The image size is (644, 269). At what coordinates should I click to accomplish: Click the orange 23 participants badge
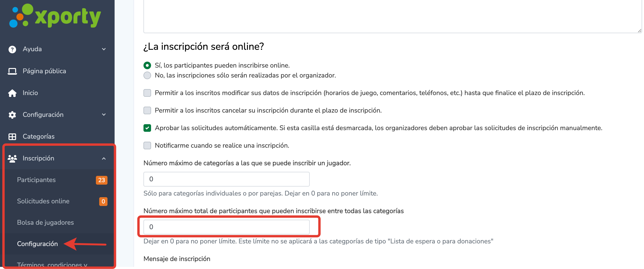click(101, 180)
